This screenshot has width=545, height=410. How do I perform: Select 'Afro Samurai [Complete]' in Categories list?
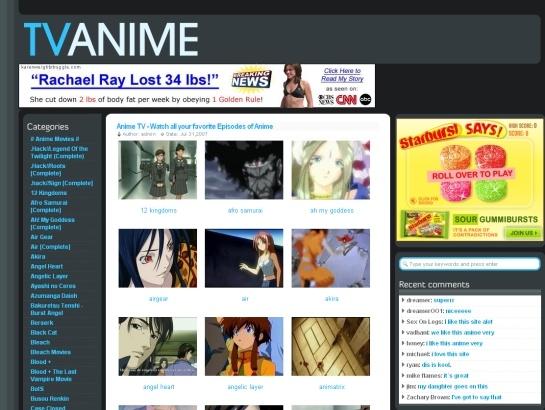(49, 206)
